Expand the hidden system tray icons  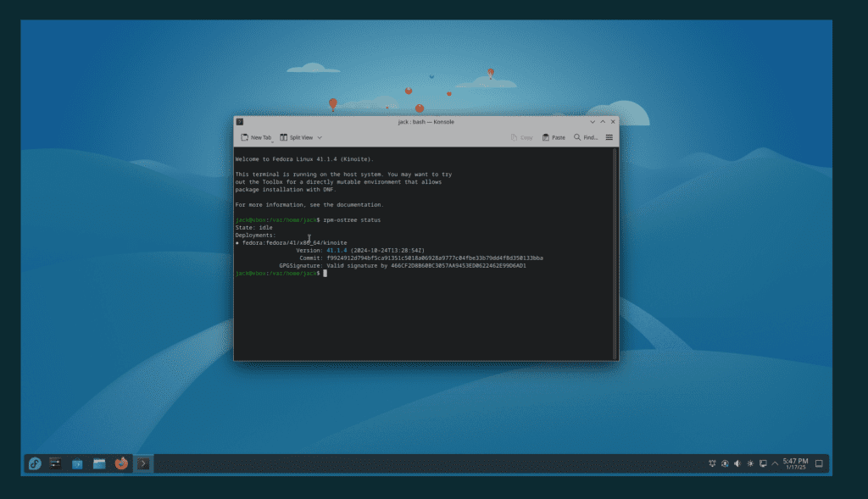775,463
